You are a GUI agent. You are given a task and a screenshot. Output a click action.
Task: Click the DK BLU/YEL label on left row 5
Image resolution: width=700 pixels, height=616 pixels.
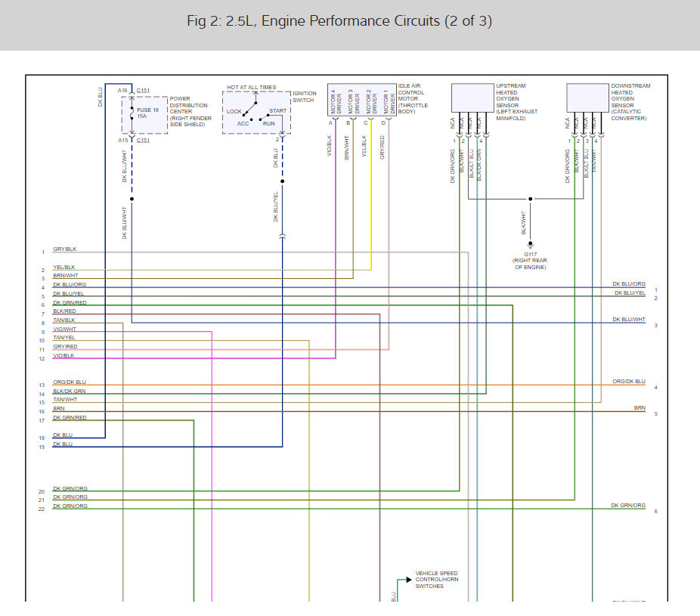(68, 293)
